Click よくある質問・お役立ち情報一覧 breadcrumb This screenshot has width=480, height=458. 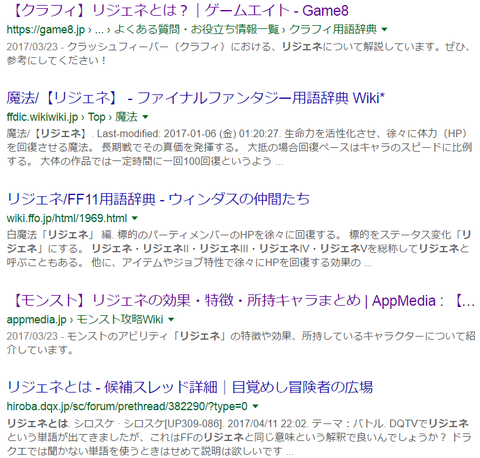[197, 30]
